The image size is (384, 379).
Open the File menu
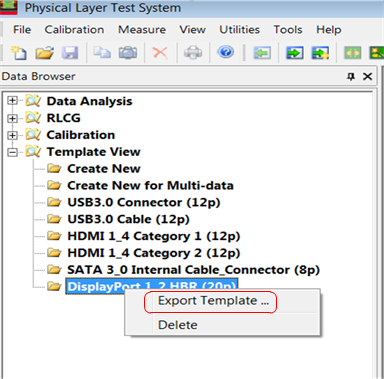tap(22, 30)
